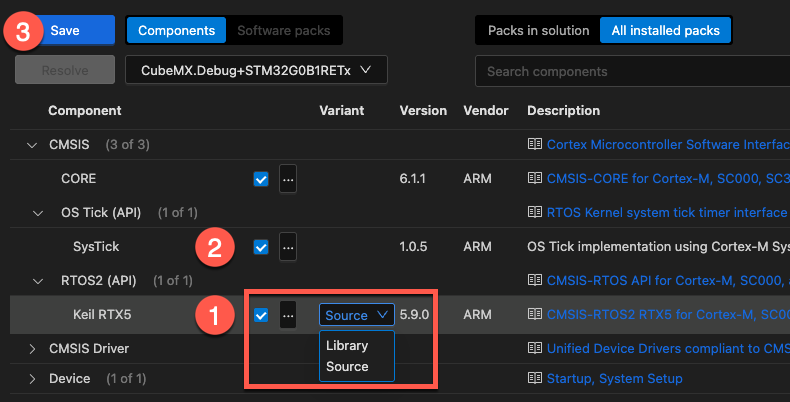The width and height of the screenshot is (790, 402).
Task: Open the ellipsis options button for Keil RTX5
Action: [x=288, y=315]
